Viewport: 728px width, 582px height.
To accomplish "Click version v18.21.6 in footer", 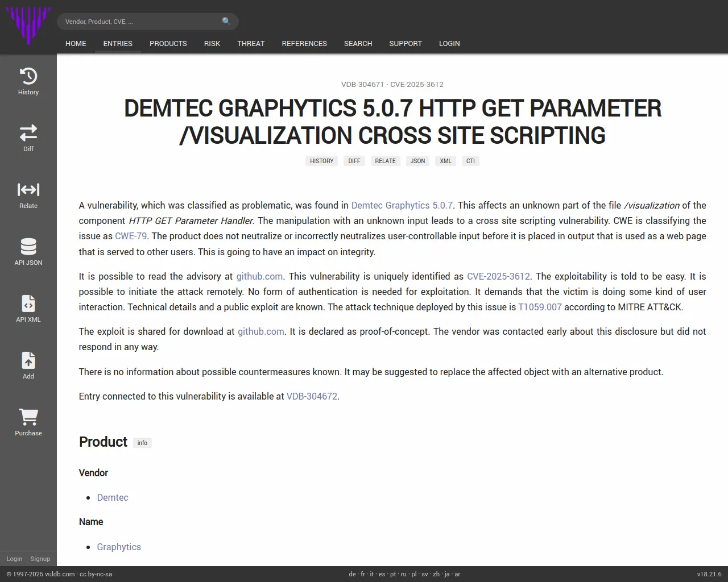I will (x=709, y=574).
